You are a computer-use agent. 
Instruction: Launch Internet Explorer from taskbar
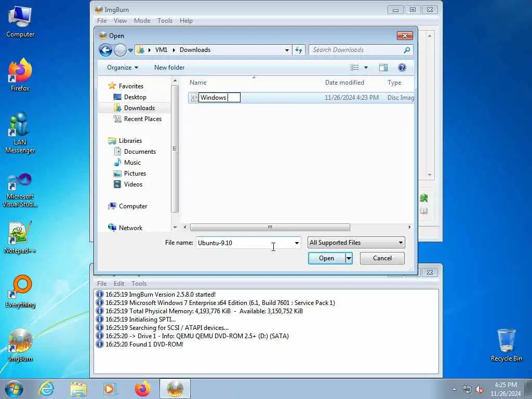pyautogui.click(x=46, y=389)
